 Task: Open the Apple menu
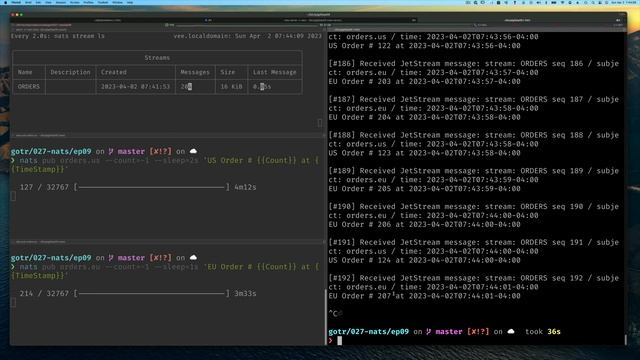pos(6,2)
